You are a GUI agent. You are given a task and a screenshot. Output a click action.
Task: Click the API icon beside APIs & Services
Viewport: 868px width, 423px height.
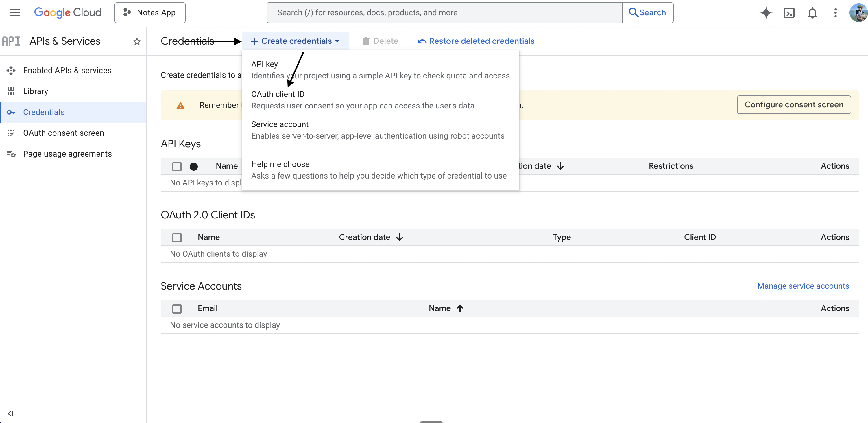click(11, 41)
